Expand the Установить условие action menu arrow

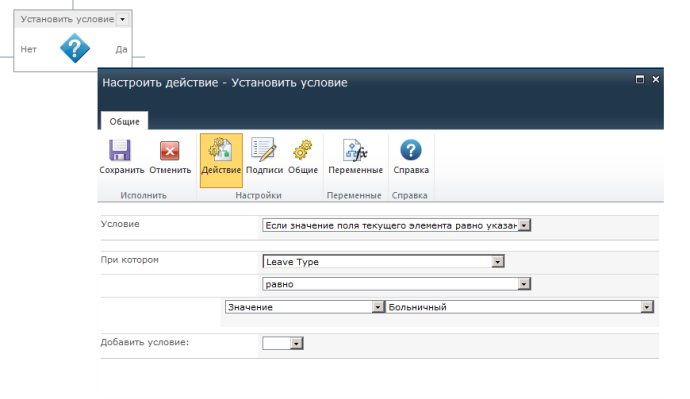click(122, 19)
